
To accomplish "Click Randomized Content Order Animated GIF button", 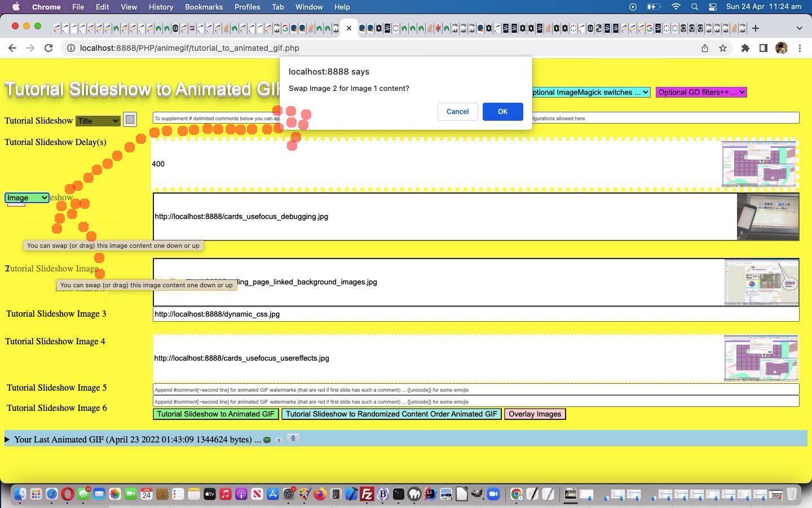I will [391, 414].
